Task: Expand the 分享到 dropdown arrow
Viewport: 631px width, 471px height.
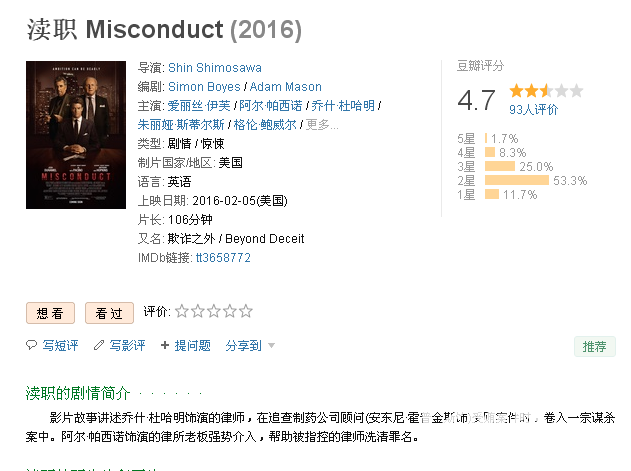Action: click(x=272, y=345)
